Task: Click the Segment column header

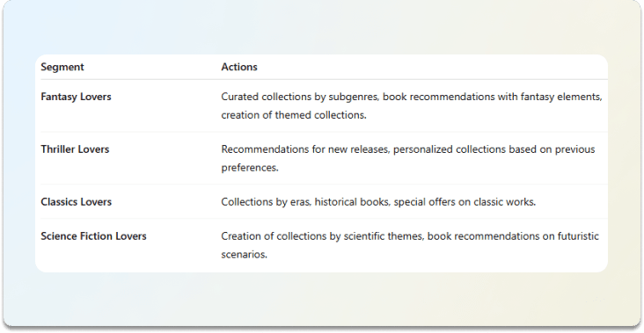Action: point(62,67)
